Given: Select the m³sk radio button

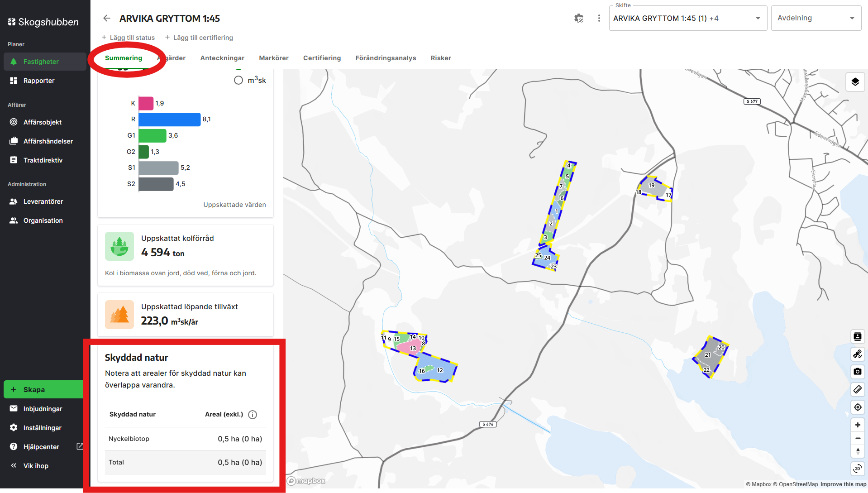Looking at the screenshot, I should (238, 80).
